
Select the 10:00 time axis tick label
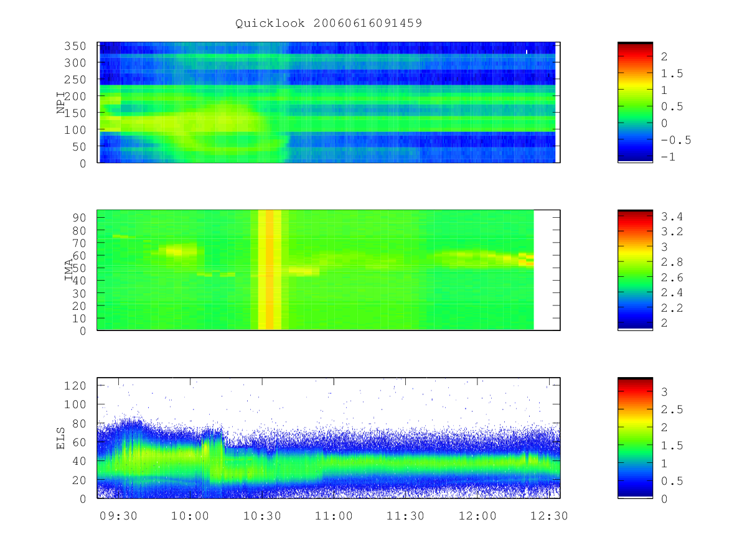click(x=190, y=516)
